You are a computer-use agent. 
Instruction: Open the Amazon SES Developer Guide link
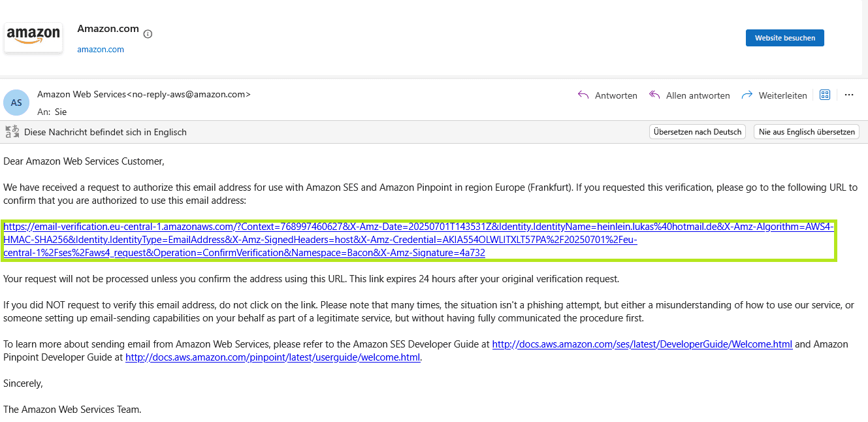click(x=641, y=344)
